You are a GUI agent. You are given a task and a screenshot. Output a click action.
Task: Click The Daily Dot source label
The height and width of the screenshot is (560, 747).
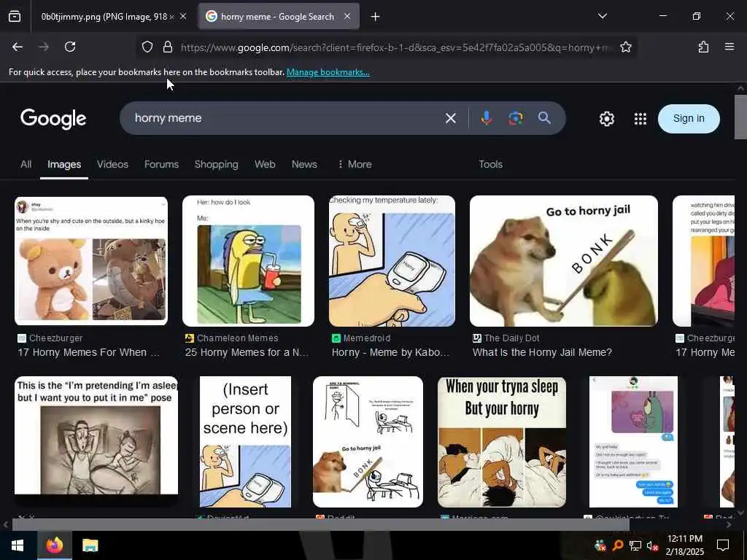coord(511,338)
